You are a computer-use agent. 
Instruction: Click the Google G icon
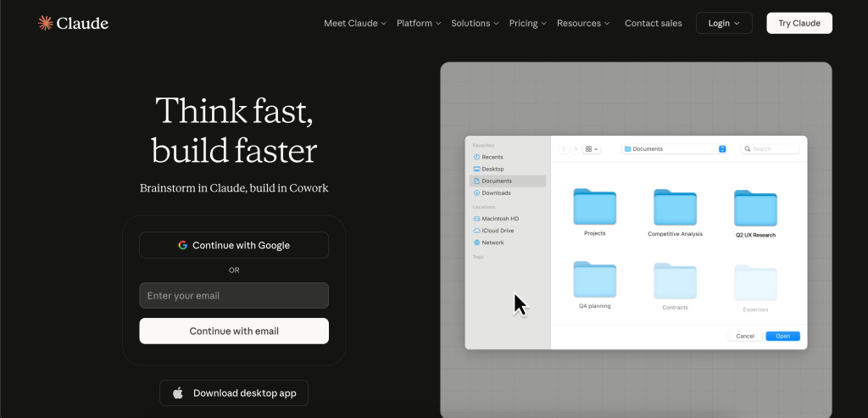[x=183, y=245]
